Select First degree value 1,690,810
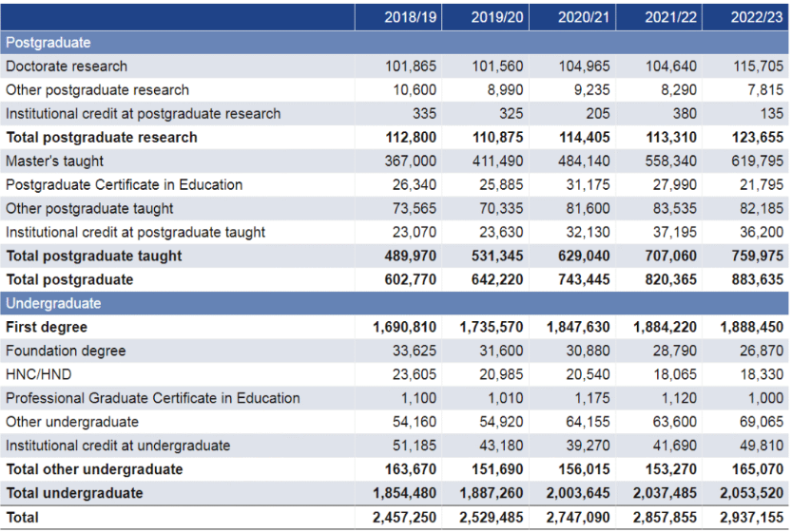792x532 pixels. [405, 327]
